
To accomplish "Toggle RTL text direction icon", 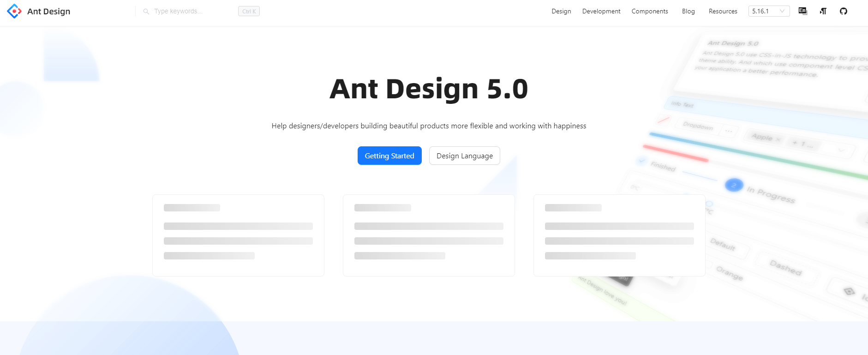I will pyautogui.click(x=823, y=11).
